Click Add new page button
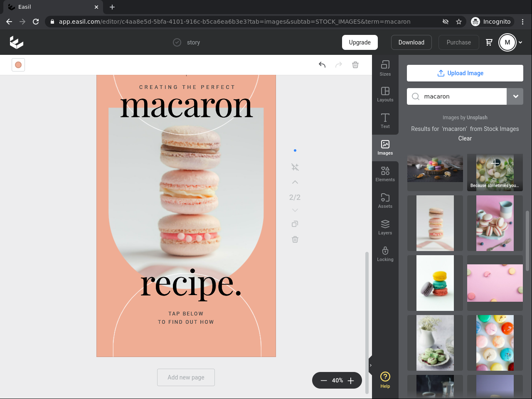 [x=186, y=377]
